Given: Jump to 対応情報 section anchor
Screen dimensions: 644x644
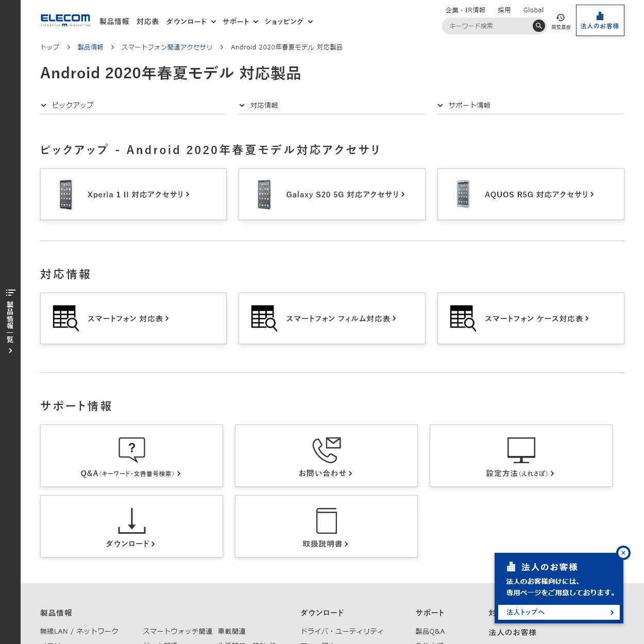Looking at the screenshot, I should (332, 105).
